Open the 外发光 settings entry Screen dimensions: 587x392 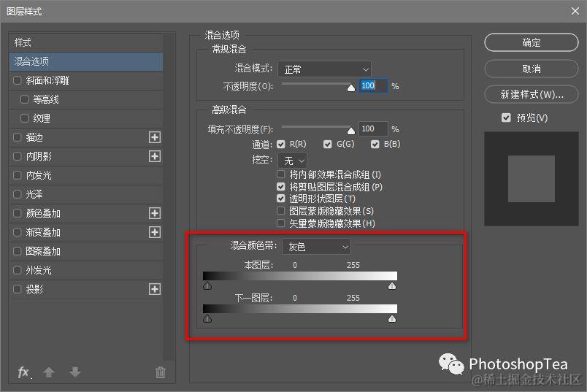(x=39, y=270)
